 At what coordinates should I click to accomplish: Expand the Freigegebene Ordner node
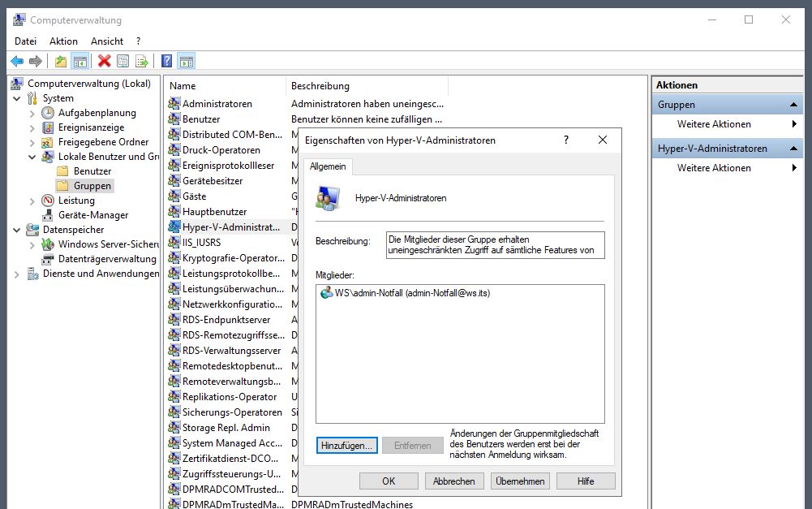32,142
